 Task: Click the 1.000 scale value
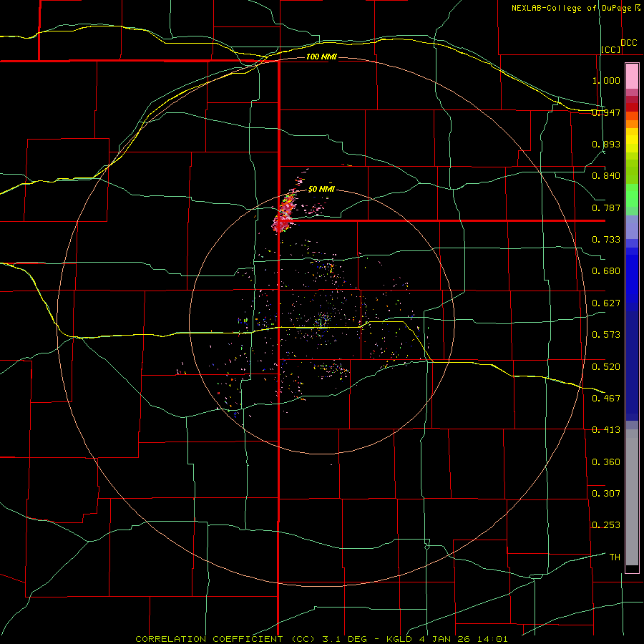point(606,80)
